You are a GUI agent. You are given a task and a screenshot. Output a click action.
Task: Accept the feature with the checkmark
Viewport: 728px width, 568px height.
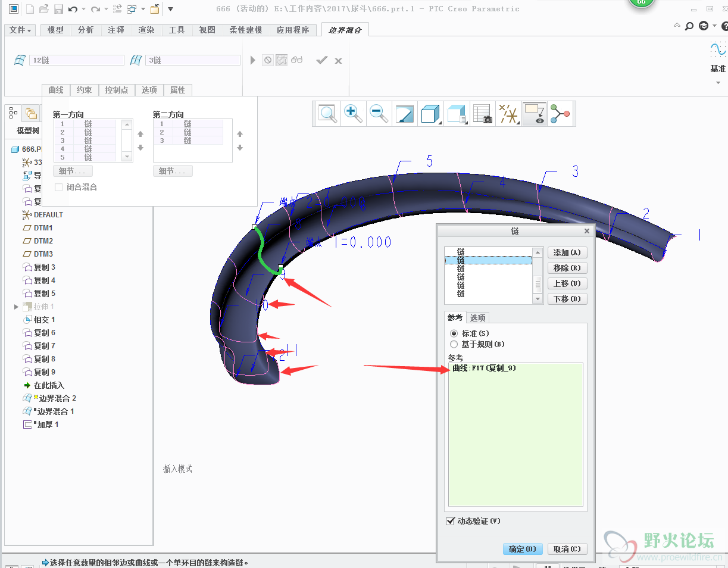tap(321, 60)
